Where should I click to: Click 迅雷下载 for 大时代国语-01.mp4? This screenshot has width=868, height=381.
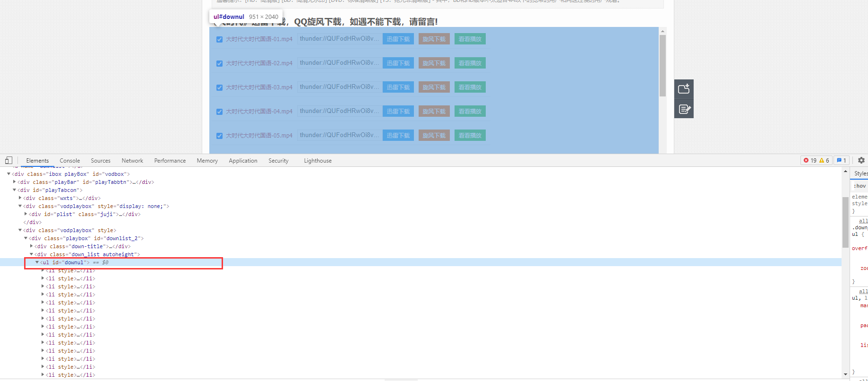(398, 39)
